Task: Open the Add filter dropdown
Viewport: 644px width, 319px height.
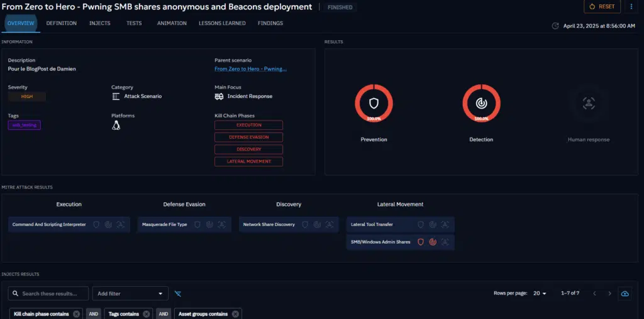Action: pos(130,293)
